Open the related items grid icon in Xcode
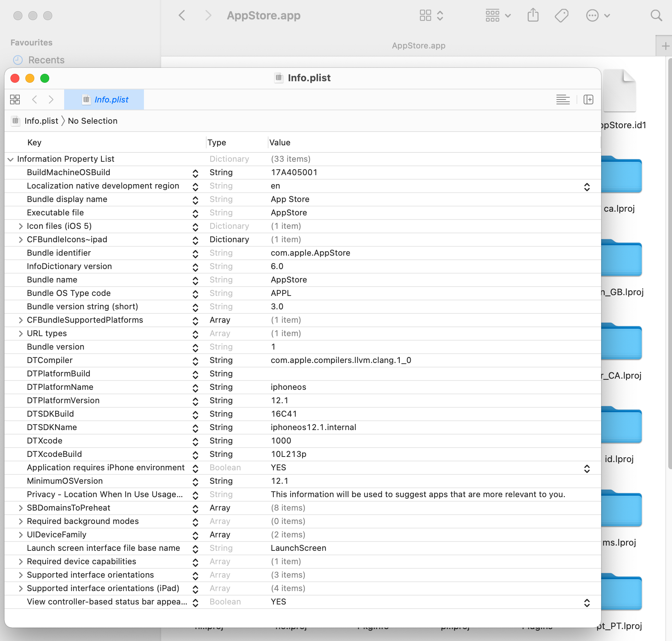The height and width of the screenshot is (641, 672). (15, 100)
